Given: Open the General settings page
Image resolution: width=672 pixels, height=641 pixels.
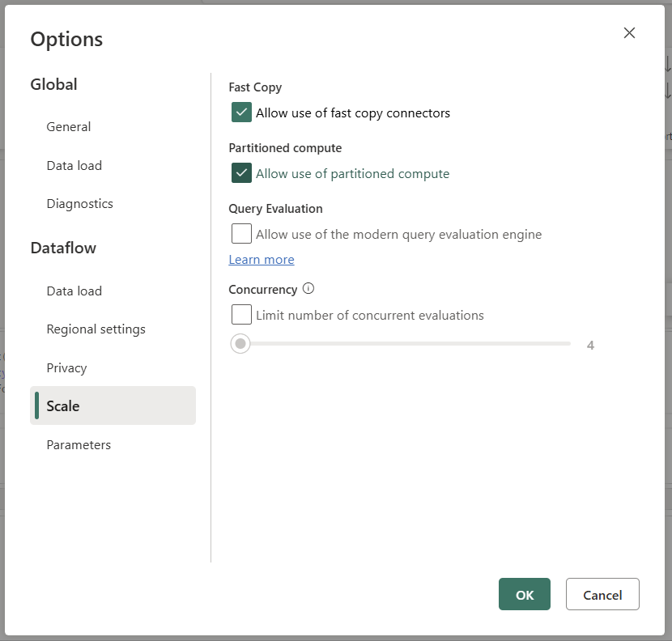Looking at the screenshot, I should pyautogui.click(x=68, y=126).
